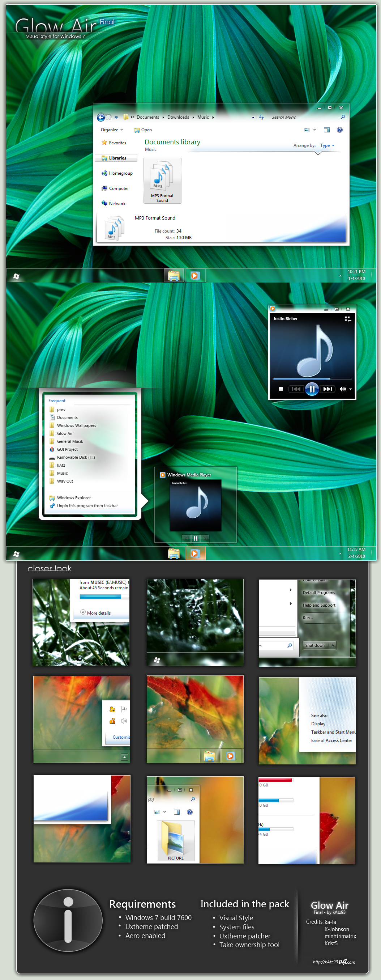
Task: Click the Customize link in tray popup
Action: tap(121, 737)
